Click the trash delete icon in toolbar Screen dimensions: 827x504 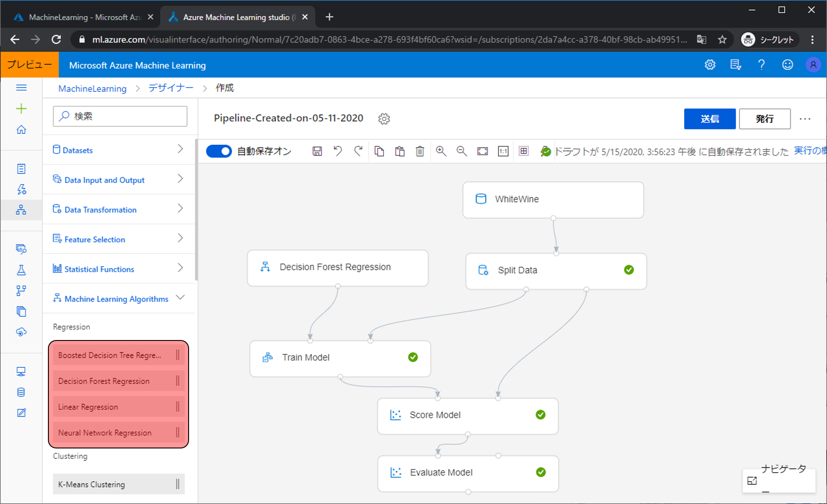point(420,151)
